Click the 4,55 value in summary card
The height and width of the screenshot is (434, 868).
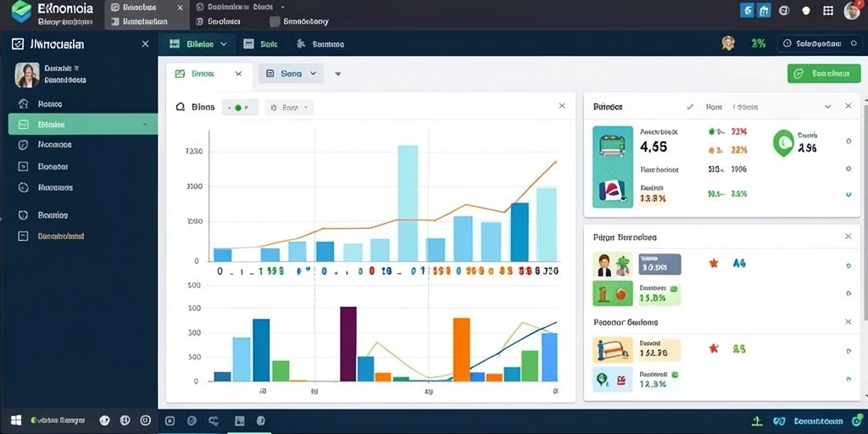coord(654,147)
